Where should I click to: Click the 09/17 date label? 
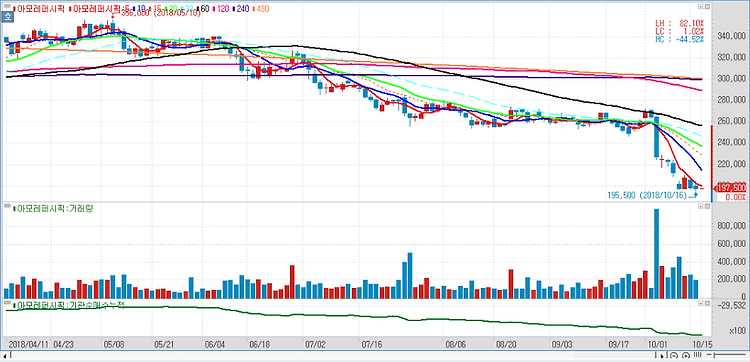pos(619,344)
